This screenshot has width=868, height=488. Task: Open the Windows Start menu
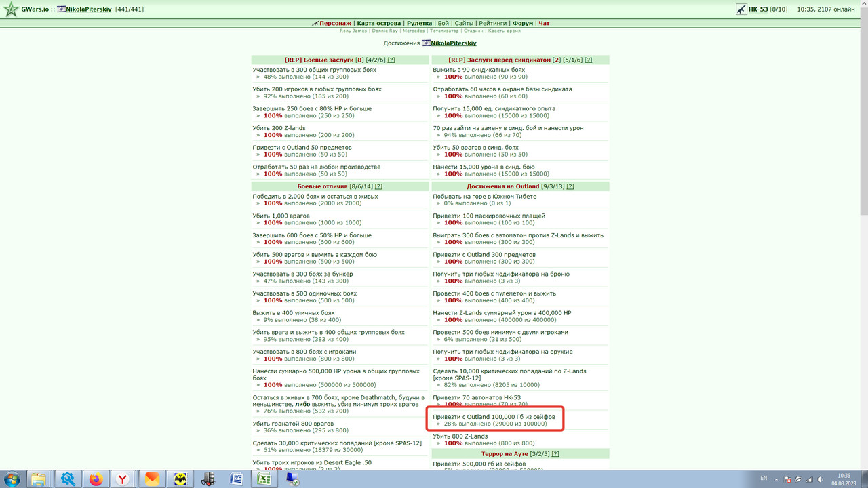click(x=12, y=479)
